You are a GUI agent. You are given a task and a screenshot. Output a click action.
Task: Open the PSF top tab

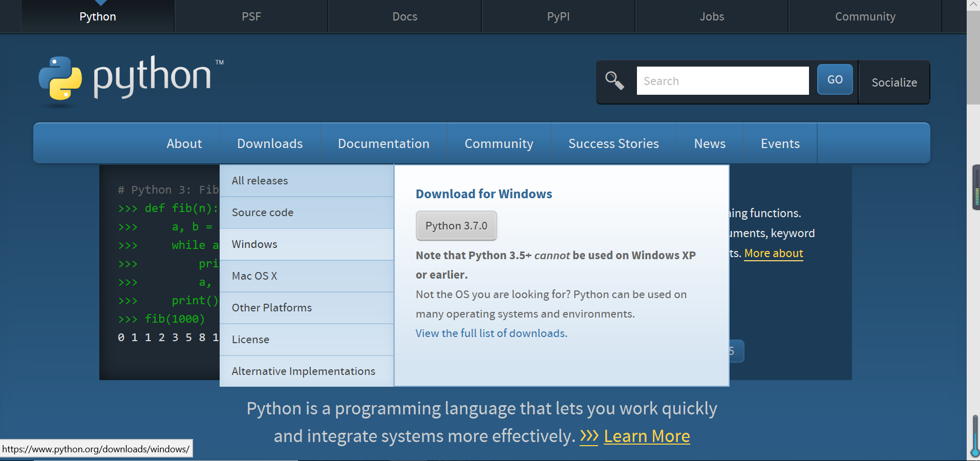[x=251, y=16]
